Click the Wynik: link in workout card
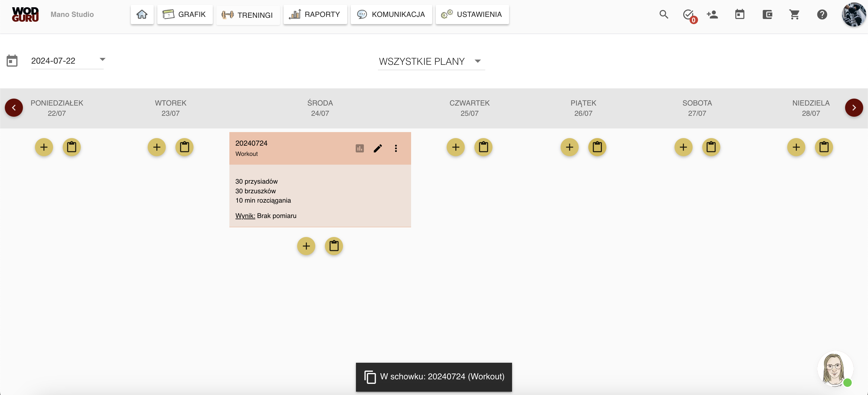868x395 pixels. 245,216
